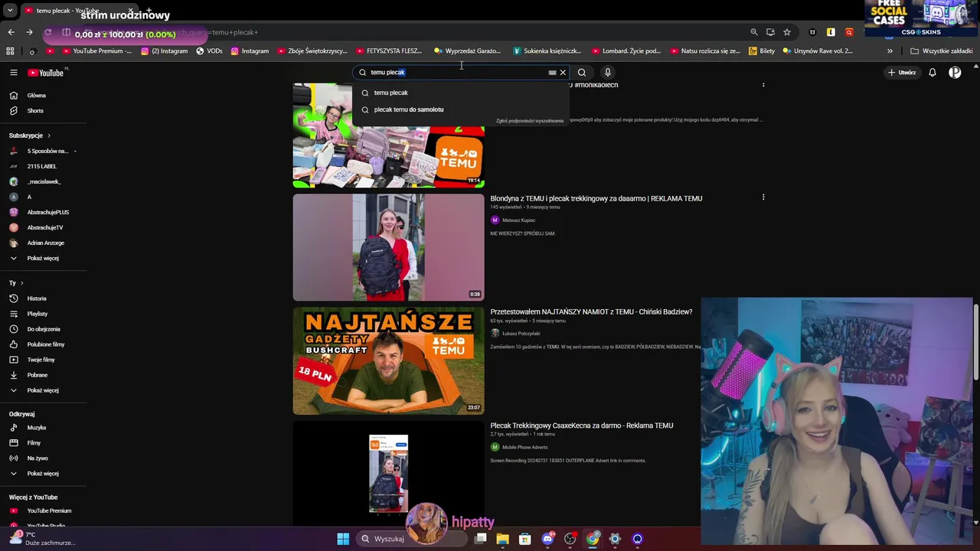The width and height of the screenshot is (980, 551).
Task: Click the taskbar Wyszukaj search box
Action: point(412,539)
